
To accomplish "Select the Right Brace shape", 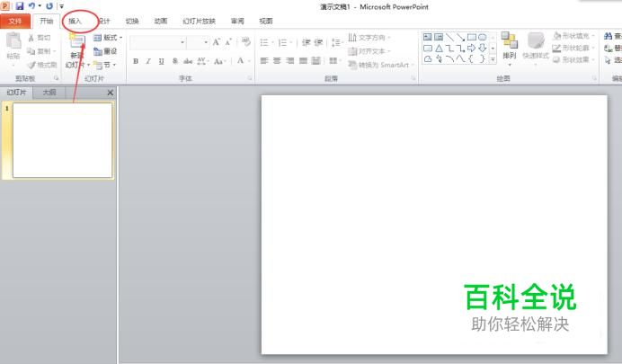I will [x=483, y=59].
